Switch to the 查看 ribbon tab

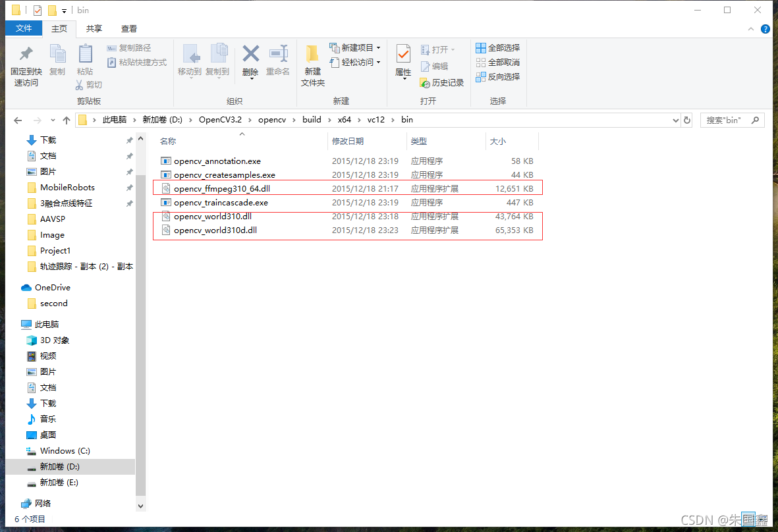129,29
